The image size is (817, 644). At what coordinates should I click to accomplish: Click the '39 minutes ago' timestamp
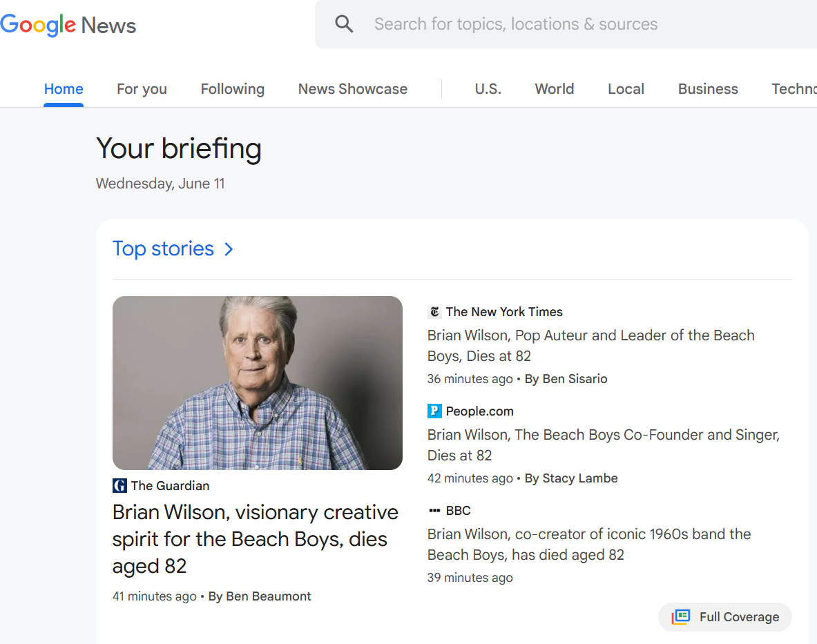tap(470, 578)
